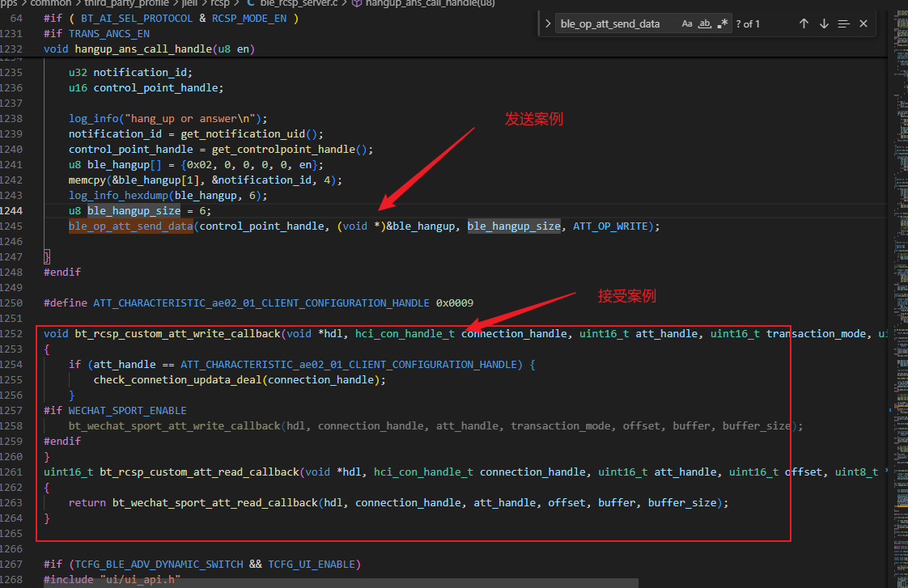Image resolution: width=908 pixels, height=588 pixels.
Task: Click the 0x0009 define value
Action: [455, 303]
